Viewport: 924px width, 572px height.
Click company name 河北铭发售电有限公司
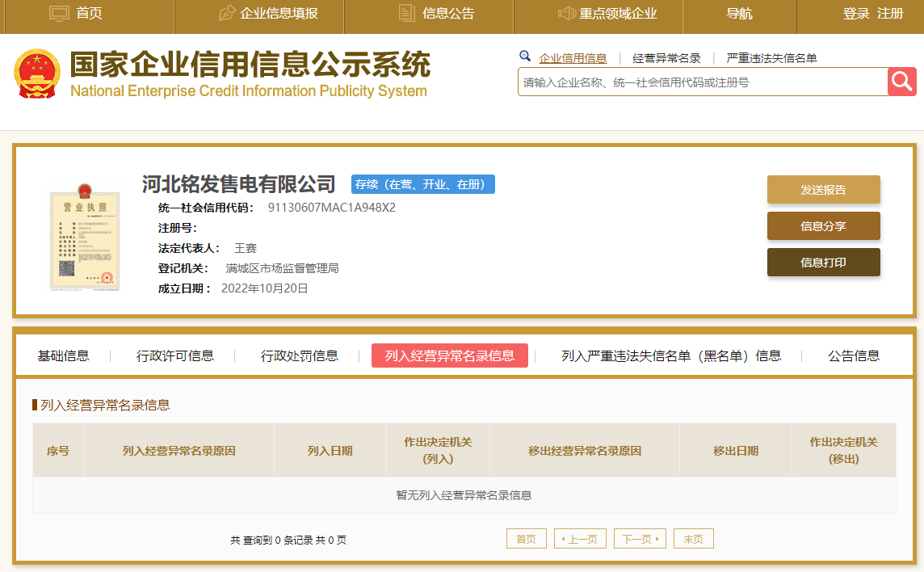click(238, 184)
